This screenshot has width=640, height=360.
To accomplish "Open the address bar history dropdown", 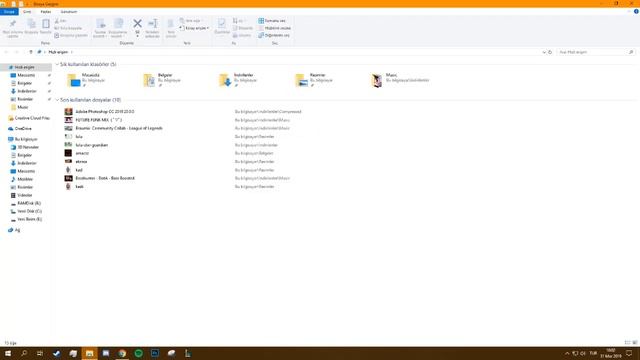I will (544, 52).
